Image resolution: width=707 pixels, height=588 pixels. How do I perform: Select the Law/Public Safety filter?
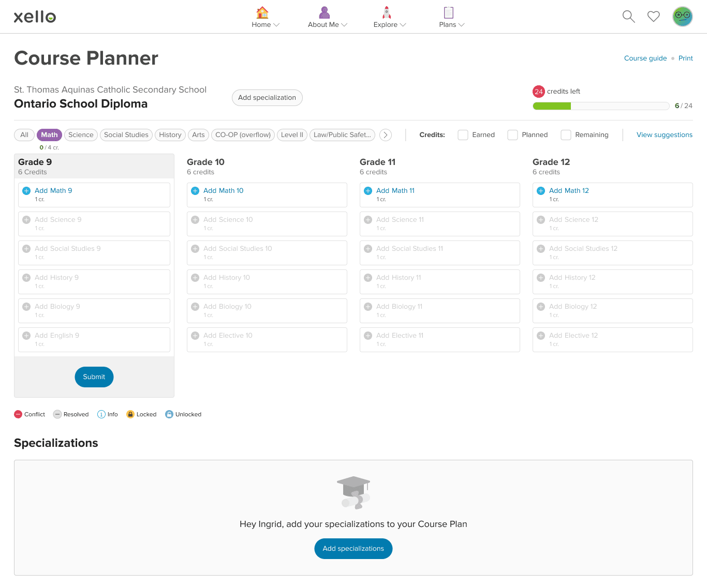click(x=342, y=135)
